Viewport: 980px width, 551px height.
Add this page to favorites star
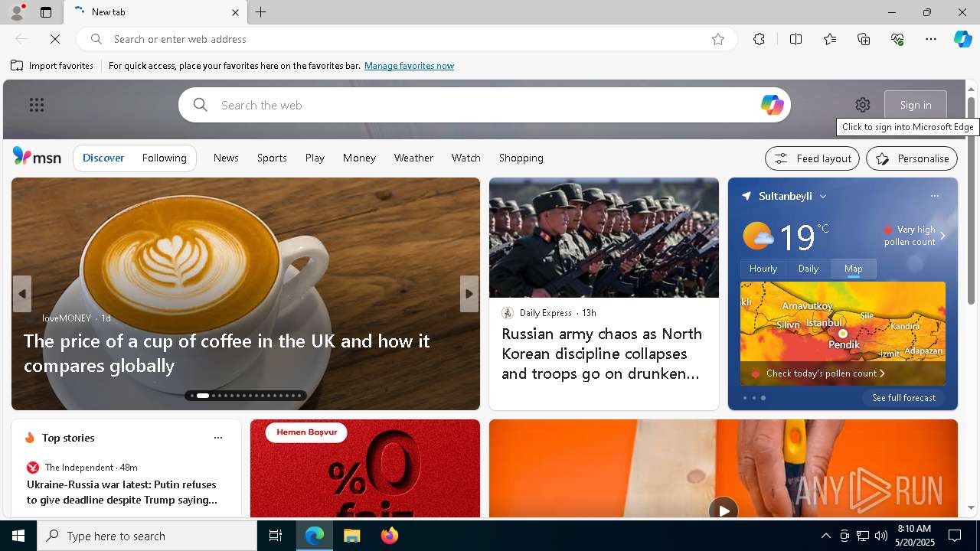pos(718,39)
